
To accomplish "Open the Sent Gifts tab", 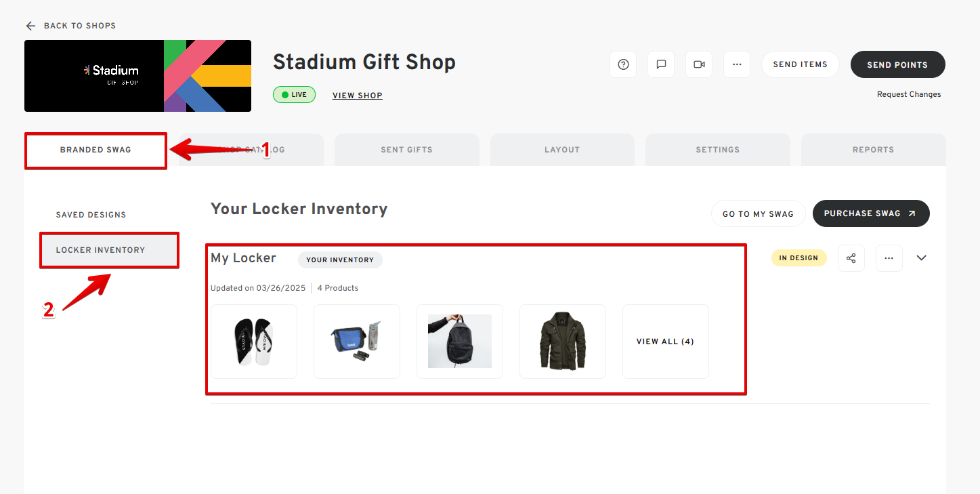I will [406, 150].
